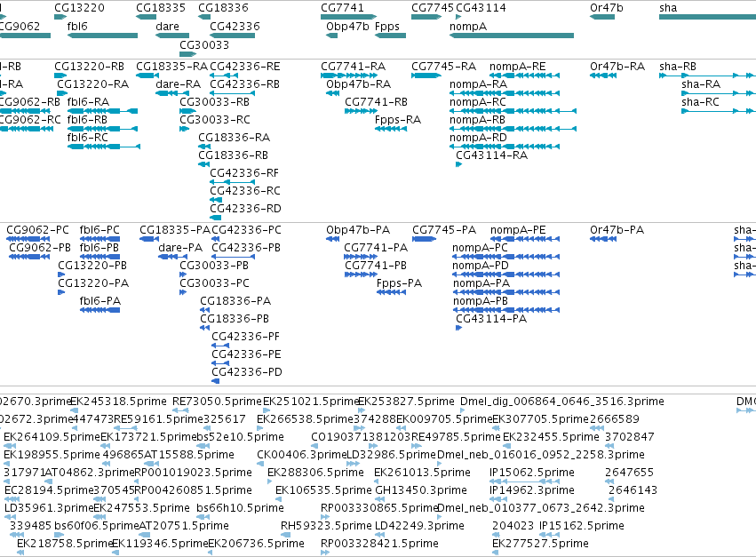Select the EK266538.5prime EST label
Viewport: 756px width, 557px height.
306,419
